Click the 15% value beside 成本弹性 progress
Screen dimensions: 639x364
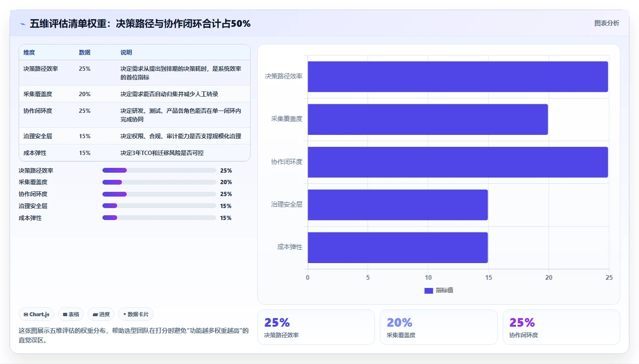[x=226, y=218]
